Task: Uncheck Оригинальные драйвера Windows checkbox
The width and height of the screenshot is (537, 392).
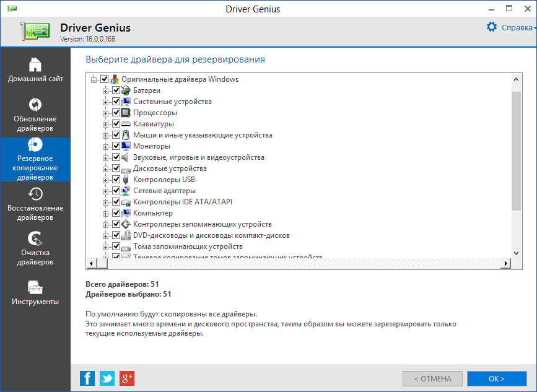Action: point(105,79)
